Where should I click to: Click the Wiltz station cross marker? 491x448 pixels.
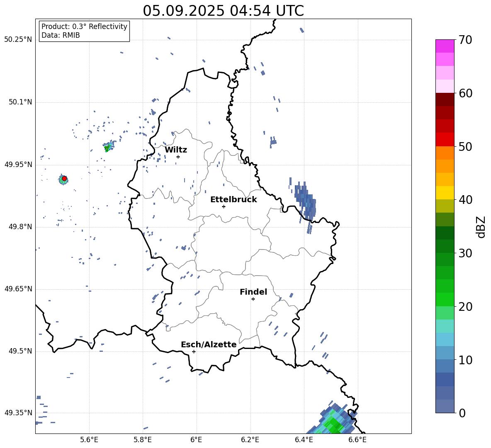[x=178, y=157]
